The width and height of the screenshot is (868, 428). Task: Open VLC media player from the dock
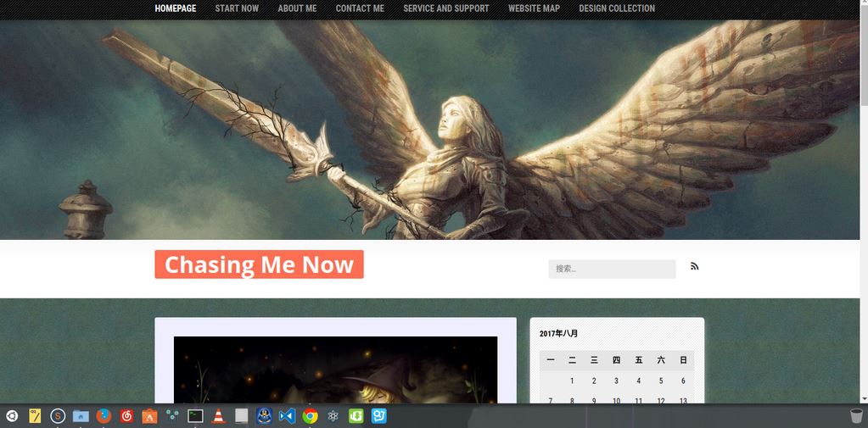coord(218,415)
